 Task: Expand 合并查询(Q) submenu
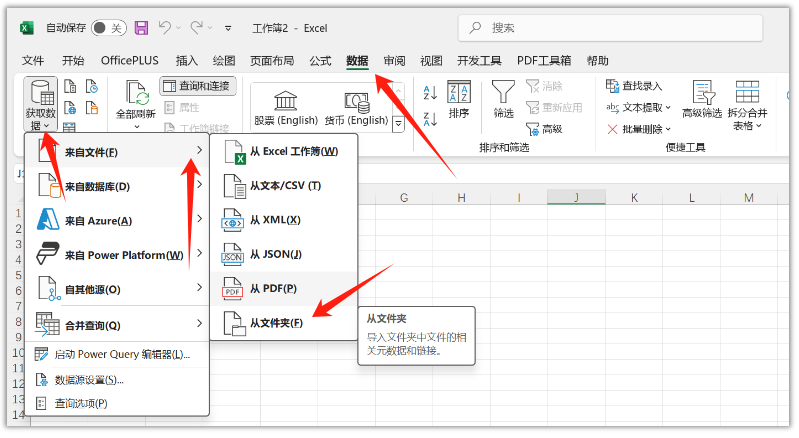click(117, 324)
